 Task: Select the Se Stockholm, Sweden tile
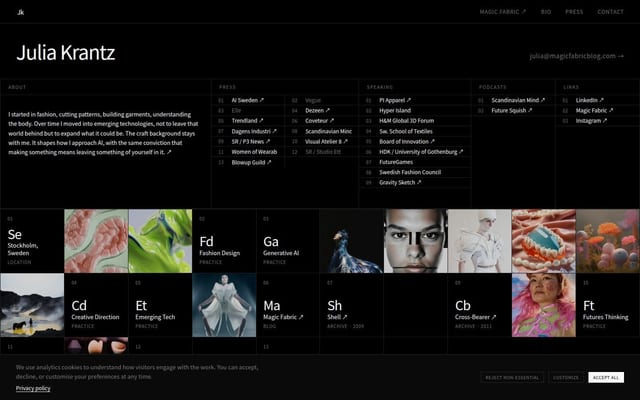pyautogui.click(x=32, y=241)
